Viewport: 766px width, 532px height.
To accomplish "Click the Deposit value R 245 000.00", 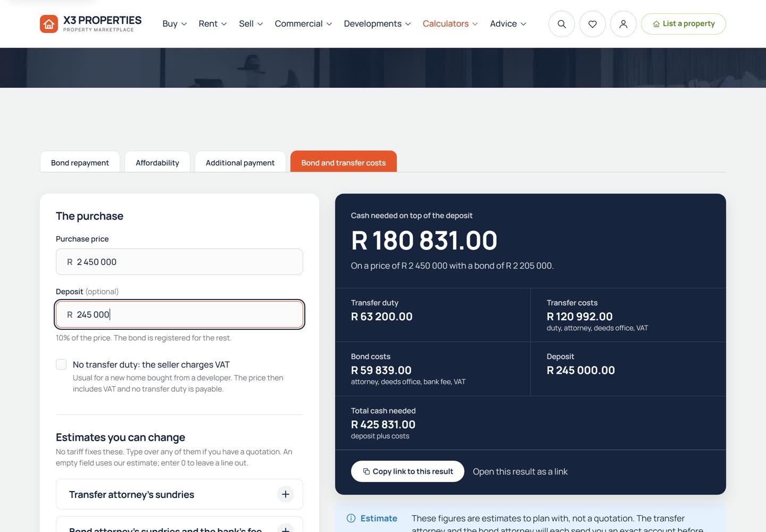I will (x=581, y=370).
